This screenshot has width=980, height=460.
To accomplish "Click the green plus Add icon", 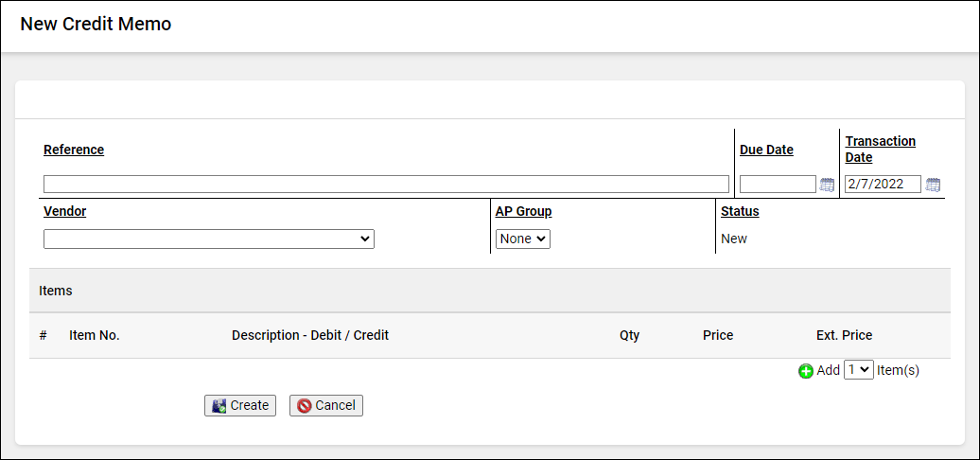I will tap(806, 371).
